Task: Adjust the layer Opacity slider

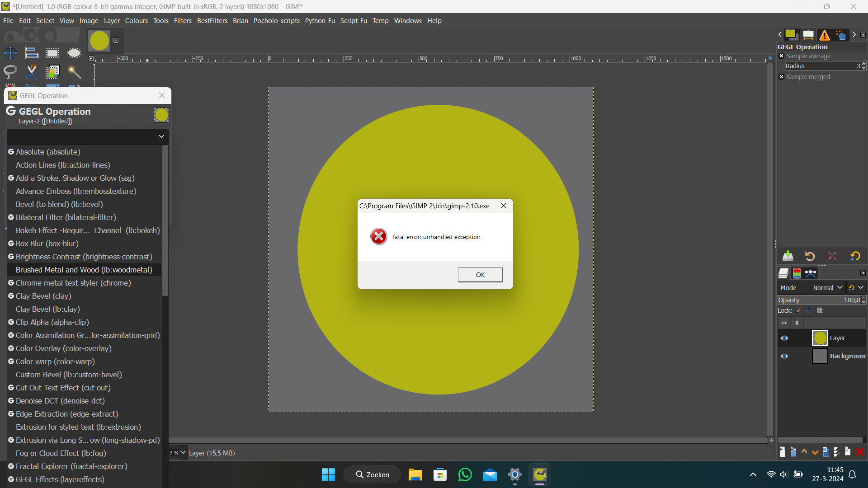Action: point(819,300)
